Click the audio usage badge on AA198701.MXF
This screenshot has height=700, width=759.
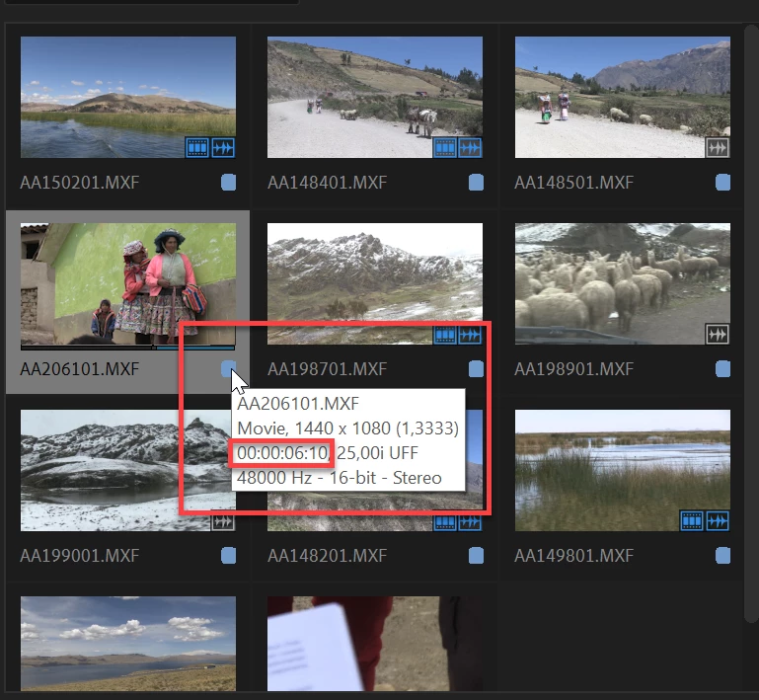pyautogui.click(x=470, y=334)
